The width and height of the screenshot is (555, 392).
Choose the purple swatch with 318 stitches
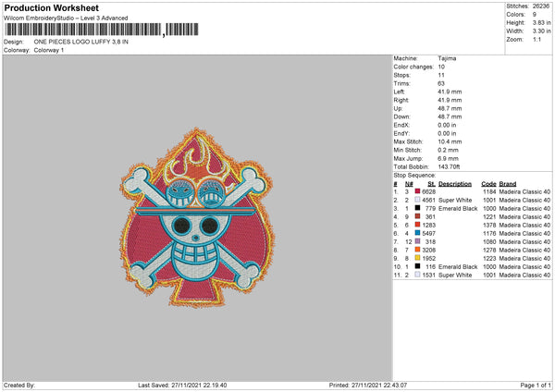click(418, 241)
